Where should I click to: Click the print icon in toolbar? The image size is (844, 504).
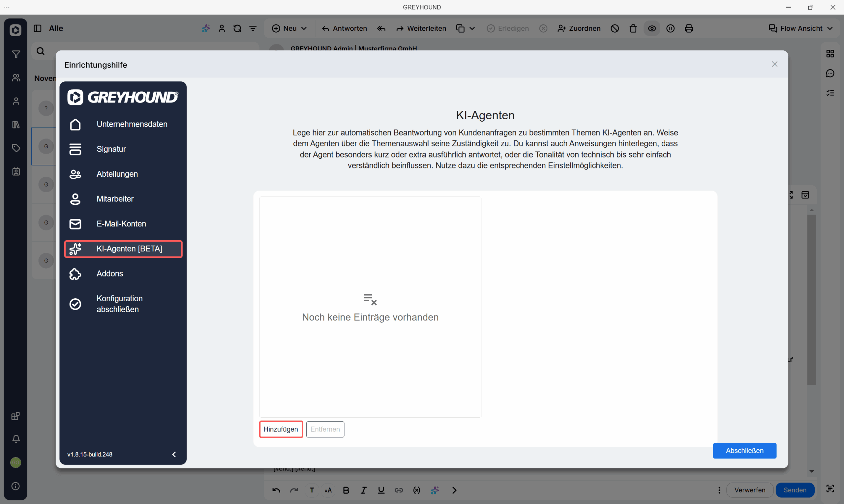pos(689,29)
